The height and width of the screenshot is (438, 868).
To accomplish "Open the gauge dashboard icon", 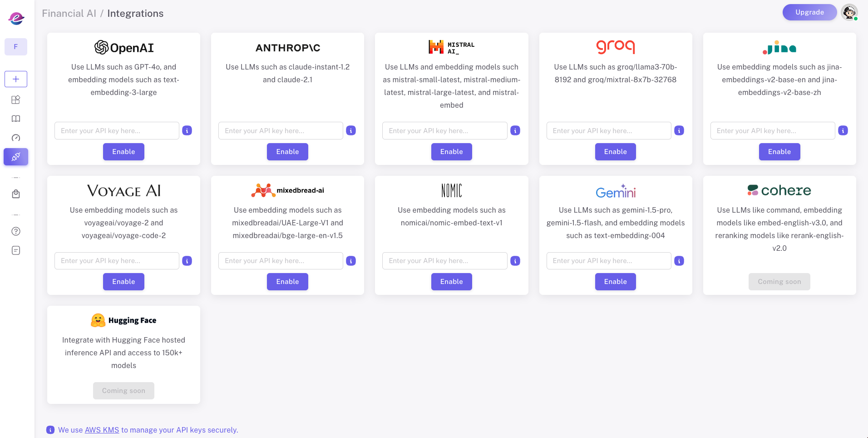I will (x=16, y=138).
